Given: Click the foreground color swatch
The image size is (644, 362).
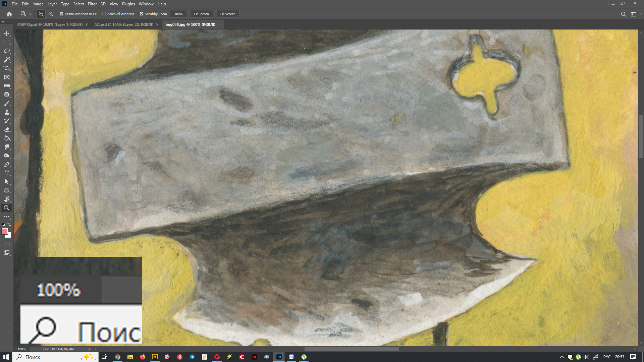Looking at the screenshot, I should [x=5, y=231].
